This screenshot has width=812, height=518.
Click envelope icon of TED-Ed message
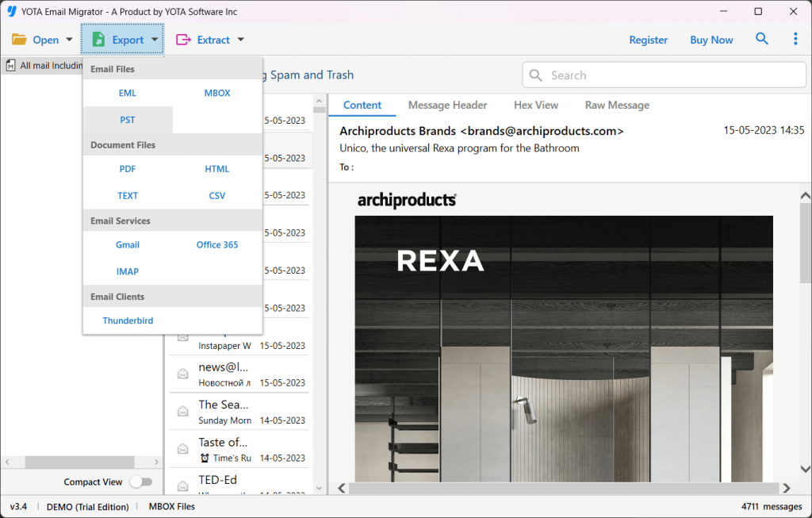click(183, 486)
